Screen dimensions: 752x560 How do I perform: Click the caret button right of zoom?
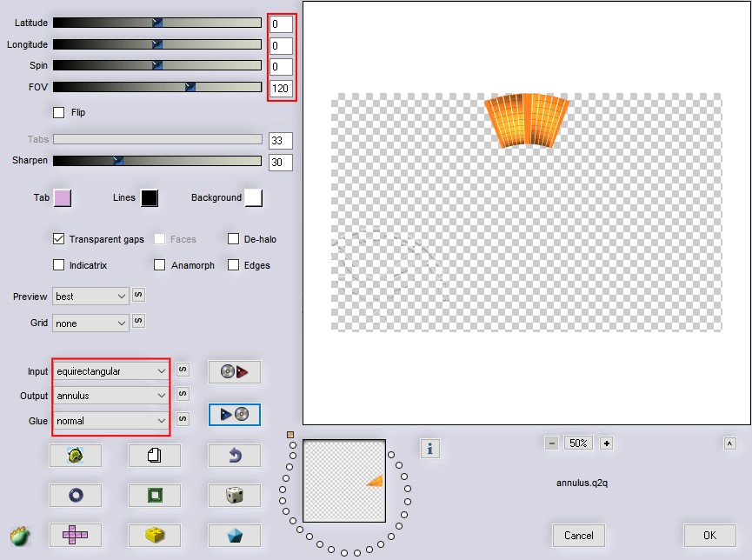click(x=729, y=443)
